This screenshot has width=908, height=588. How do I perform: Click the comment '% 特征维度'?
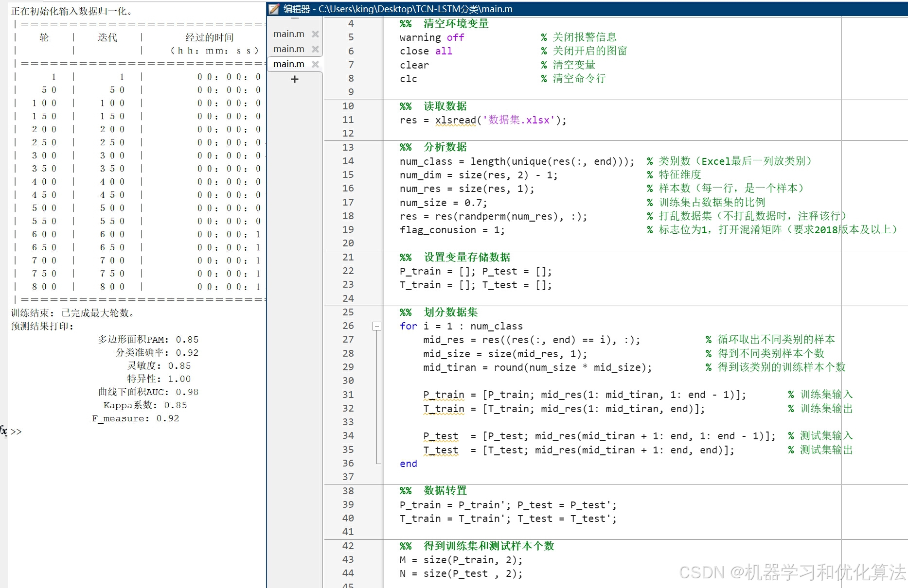[x=674, y=174]
